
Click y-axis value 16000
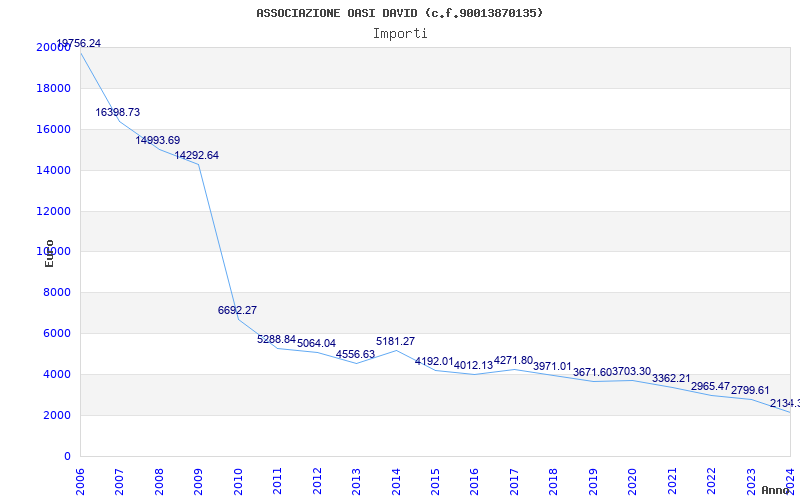(54, 129)
